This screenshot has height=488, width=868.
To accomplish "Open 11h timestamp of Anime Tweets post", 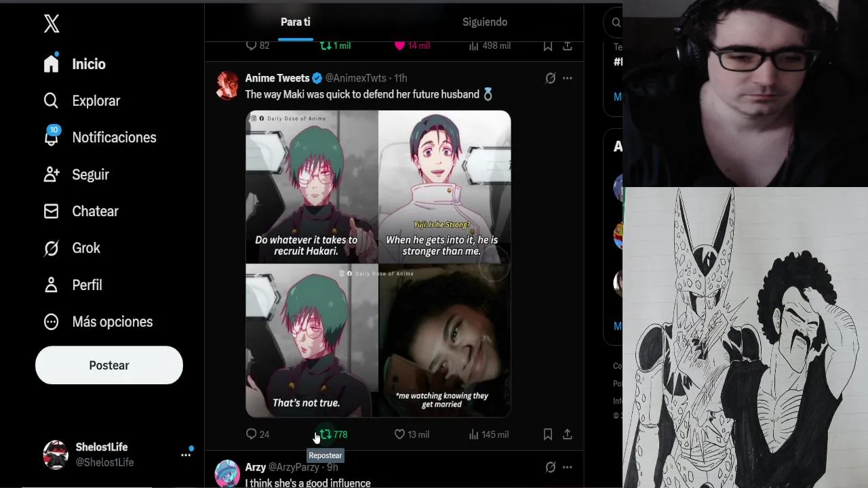I will pos(400,78).
